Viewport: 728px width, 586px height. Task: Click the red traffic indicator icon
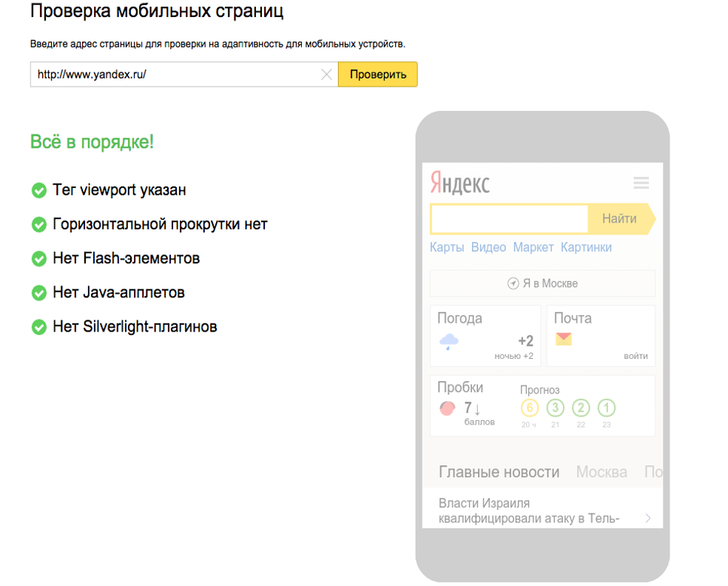coord(447,408)
